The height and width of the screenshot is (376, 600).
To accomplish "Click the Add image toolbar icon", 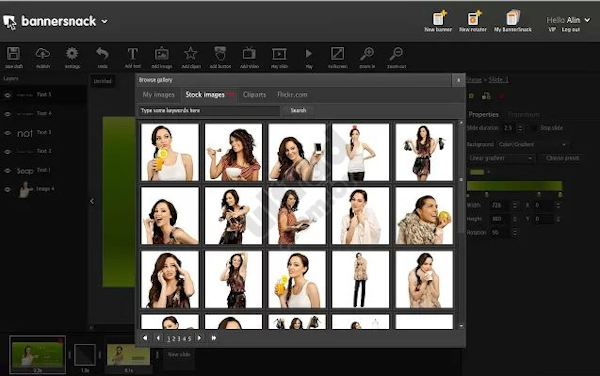I will point(162,54).
